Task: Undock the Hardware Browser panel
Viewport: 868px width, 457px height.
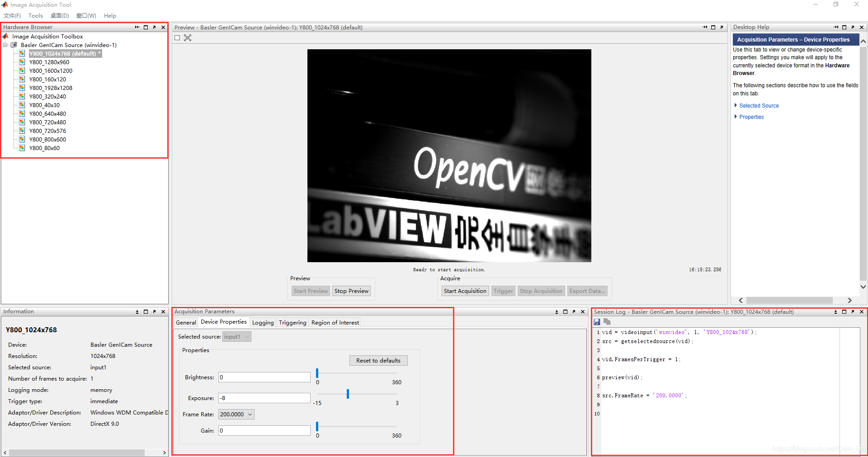Action: pyautogui.click(x=154, y=27)
